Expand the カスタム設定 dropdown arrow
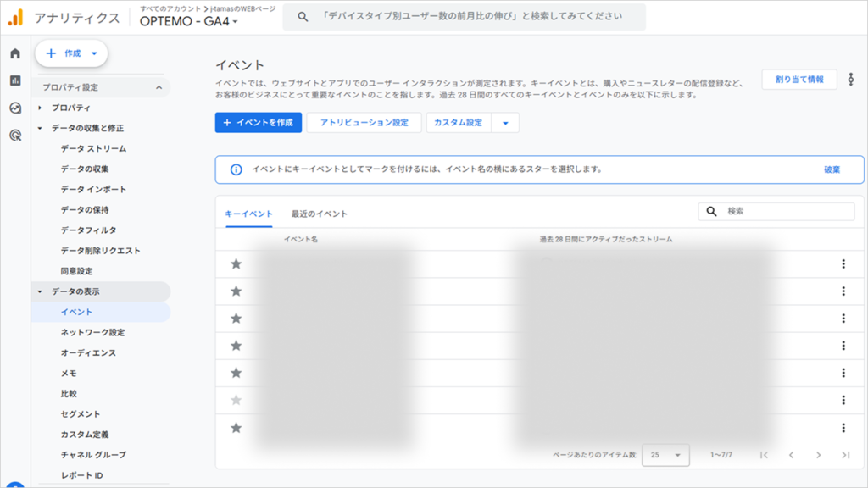 (506, 122)
